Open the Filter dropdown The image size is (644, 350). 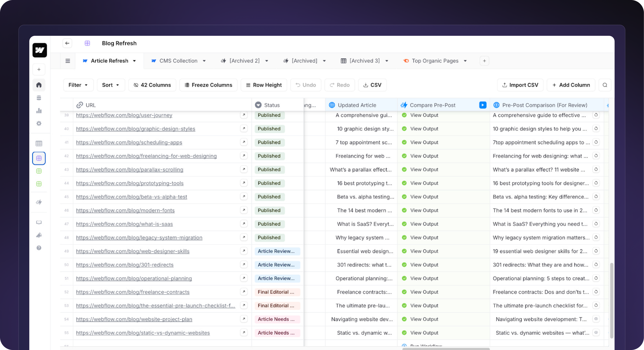78,85
